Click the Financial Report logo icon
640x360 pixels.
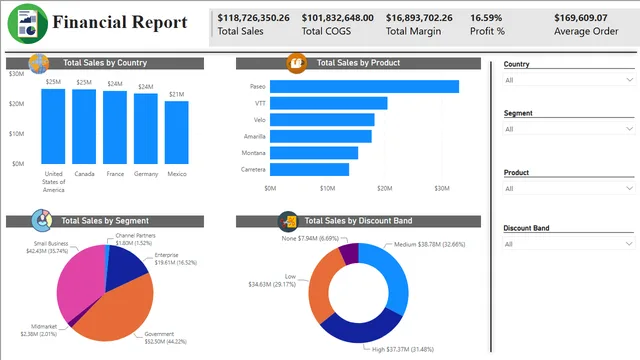click(28, 23)
